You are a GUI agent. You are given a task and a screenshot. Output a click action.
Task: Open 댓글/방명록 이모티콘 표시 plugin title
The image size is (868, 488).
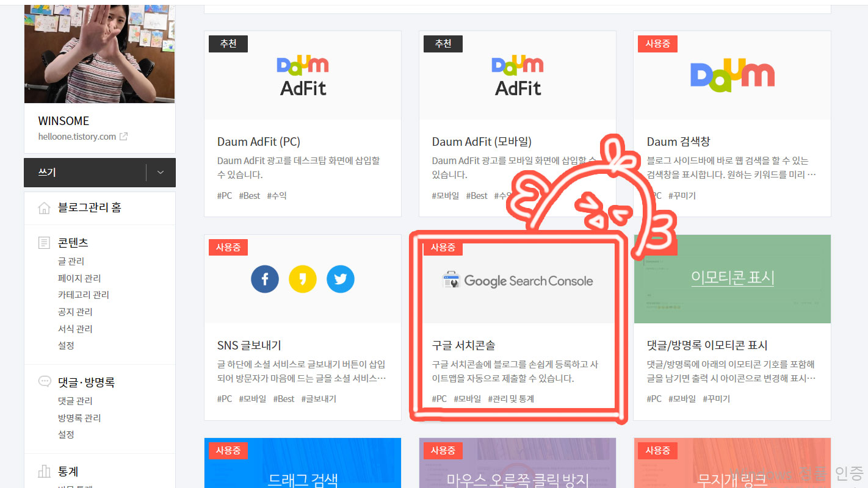[x=707, y=345]
